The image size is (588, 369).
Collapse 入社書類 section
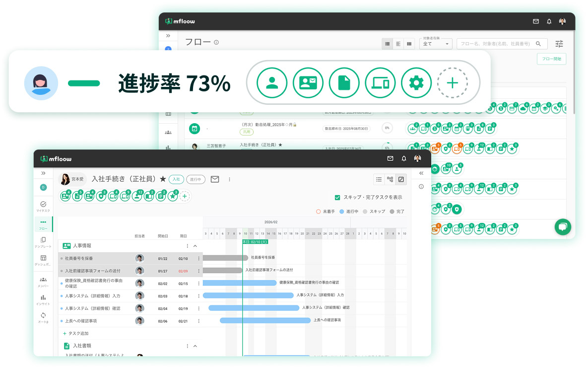pyautogui.click(x=195, y=346)
